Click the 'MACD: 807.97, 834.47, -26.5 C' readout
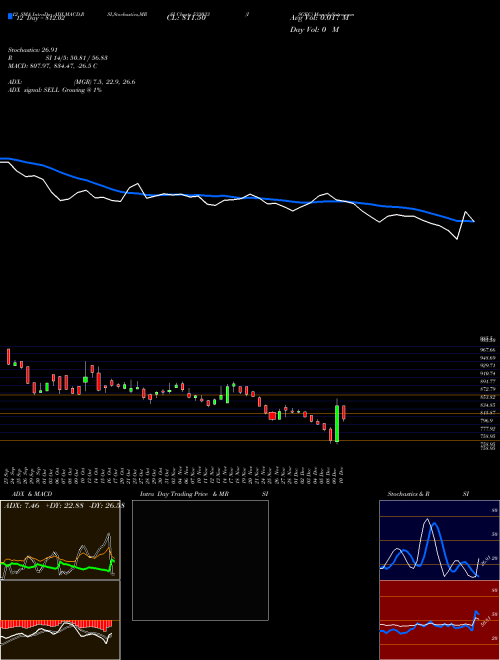Screen dimensions: 500x660 [x=53, y=66]
